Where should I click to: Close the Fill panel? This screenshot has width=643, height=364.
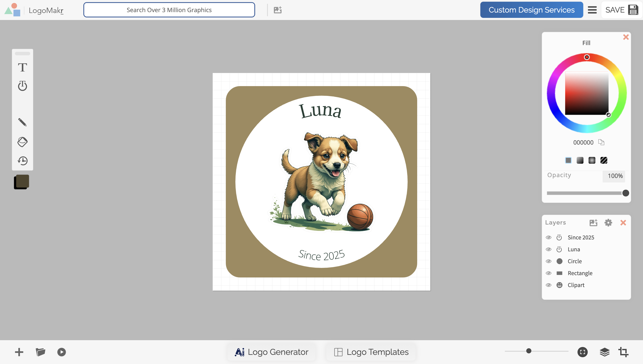point(626,37)
